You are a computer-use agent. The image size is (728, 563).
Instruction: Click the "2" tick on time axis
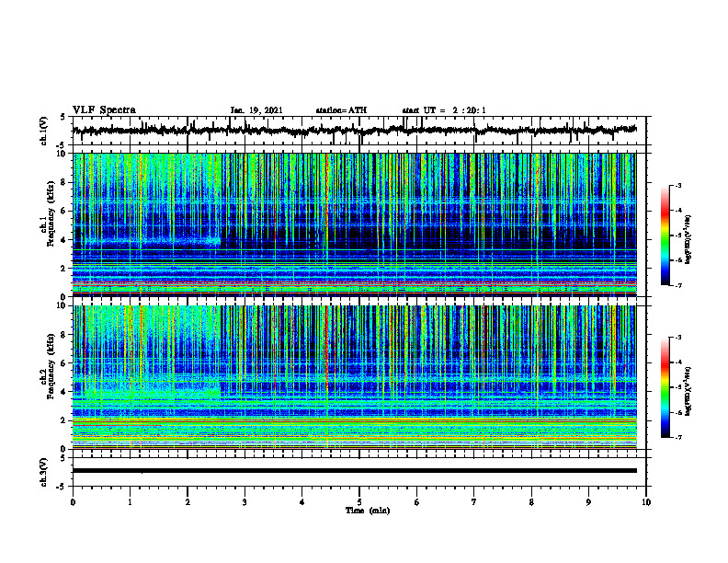point(188,502)
